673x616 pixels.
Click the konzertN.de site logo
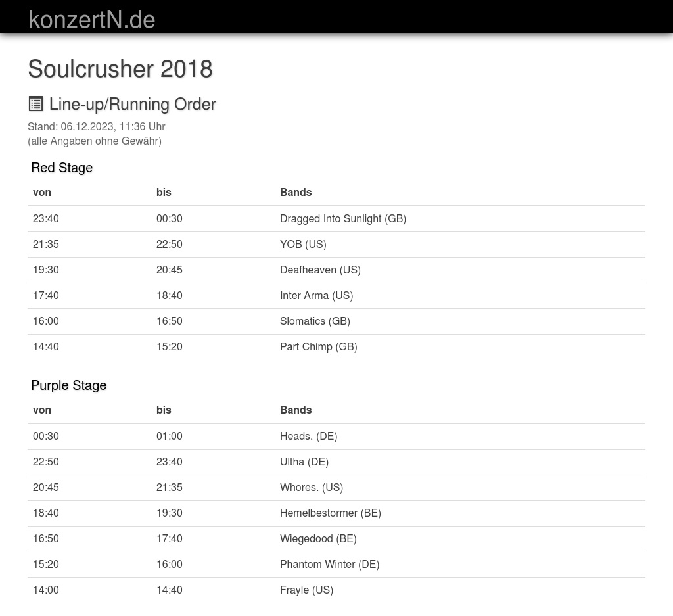coord(92,20)
